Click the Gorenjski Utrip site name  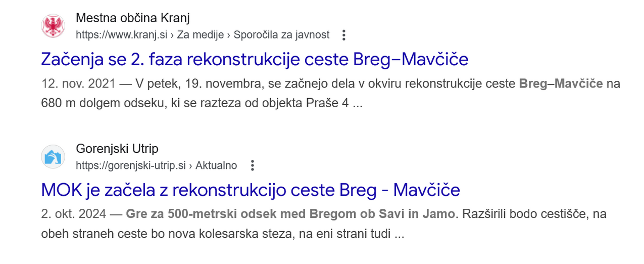click(117, 149)
